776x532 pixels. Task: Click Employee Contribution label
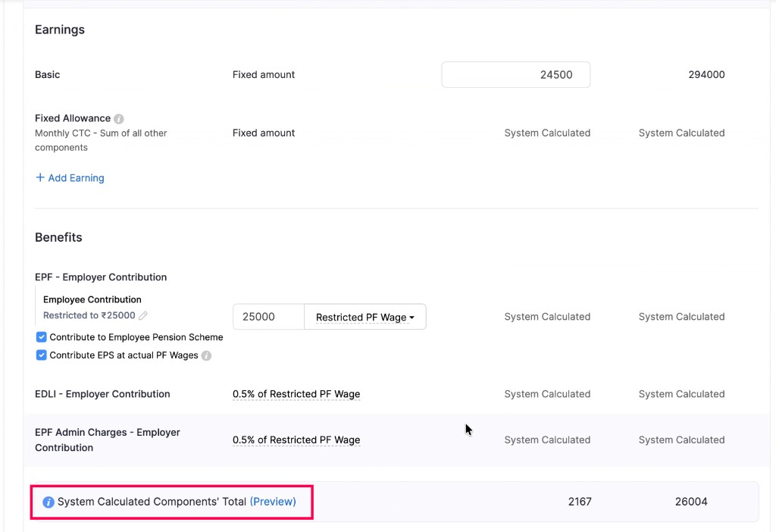[92, 299]
